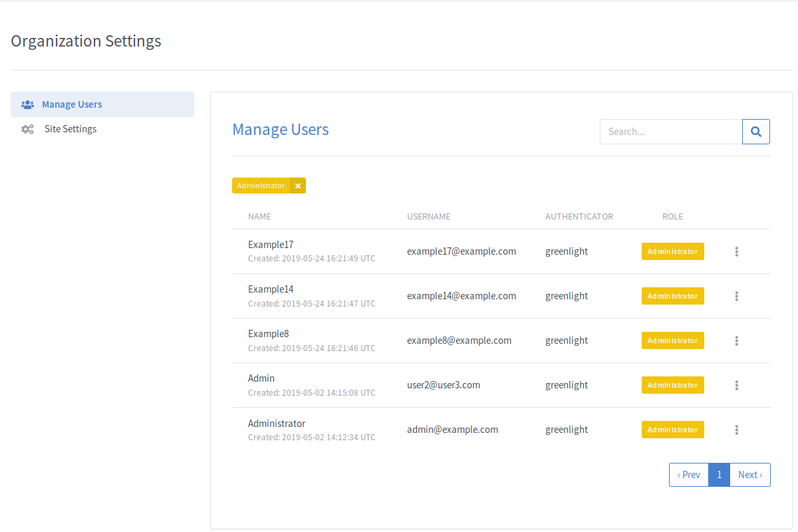Open the options menu for Example17
The width and height of the screenshot is (798, 532).
pos(737,251)
